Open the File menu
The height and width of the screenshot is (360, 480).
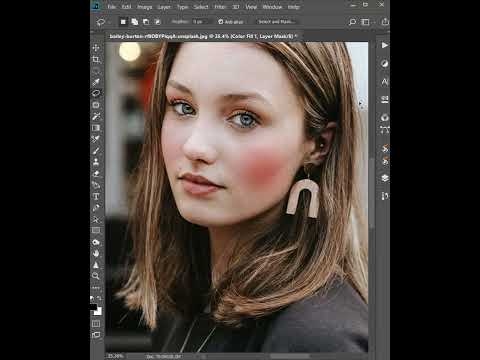coord(112,7)
